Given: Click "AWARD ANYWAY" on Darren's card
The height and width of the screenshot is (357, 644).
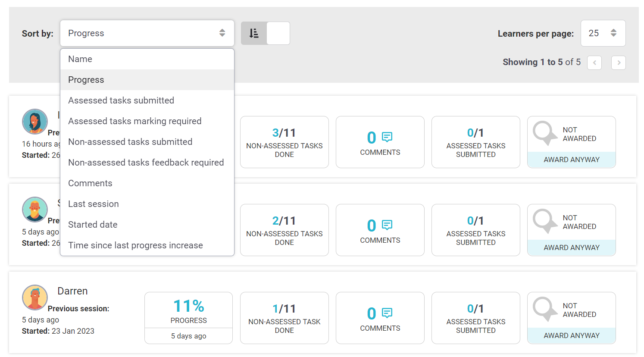Looking at the screenshot, I should coord(571,335).
